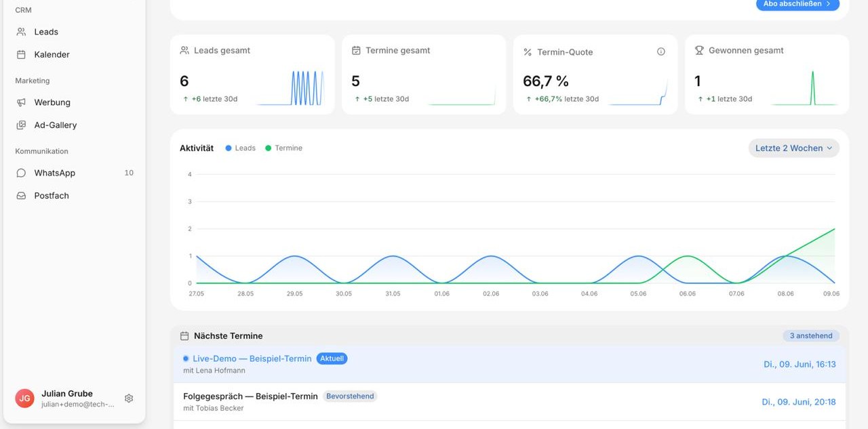Click the +6 letzte 30d trend text
Image resolution: width=868 pixels, height=429 pixels.
click(210, 99)
